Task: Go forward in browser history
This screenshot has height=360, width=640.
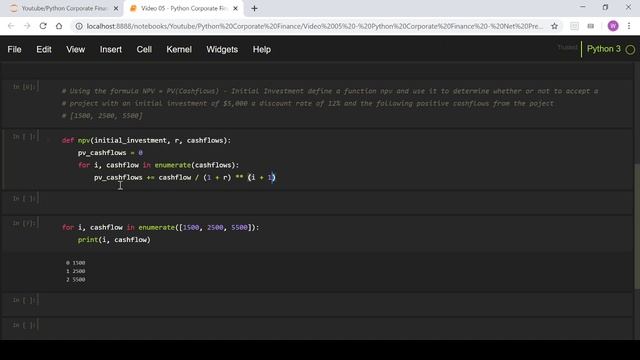Action: (x=27, y=26)
